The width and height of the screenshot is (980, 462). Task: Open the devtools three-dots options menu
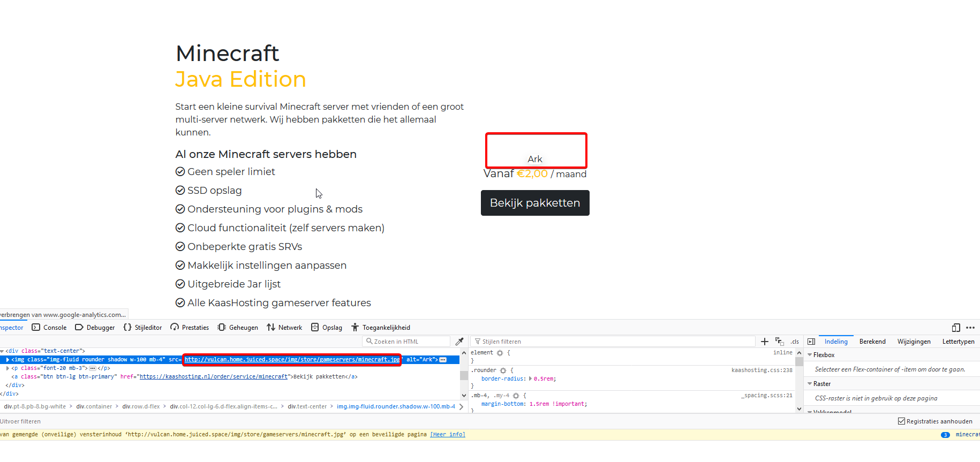(970, 328)
